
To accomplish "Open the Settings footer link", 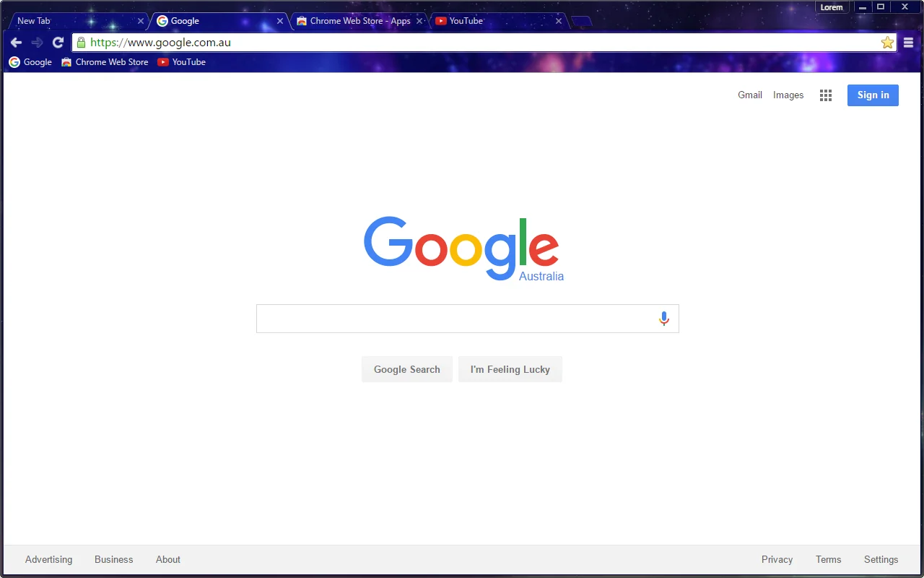I will point(881,559).
